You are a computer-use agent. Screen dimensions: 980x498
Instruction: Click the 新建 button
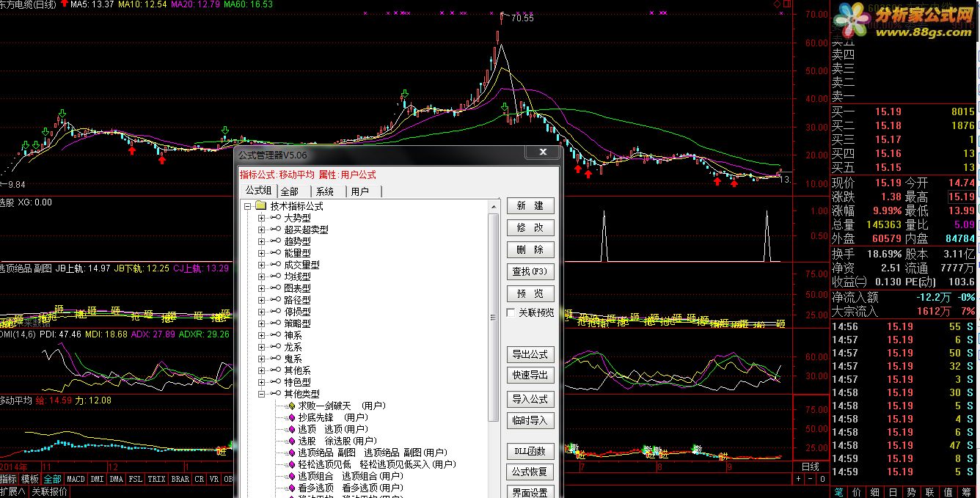click(x=530, y=206)
